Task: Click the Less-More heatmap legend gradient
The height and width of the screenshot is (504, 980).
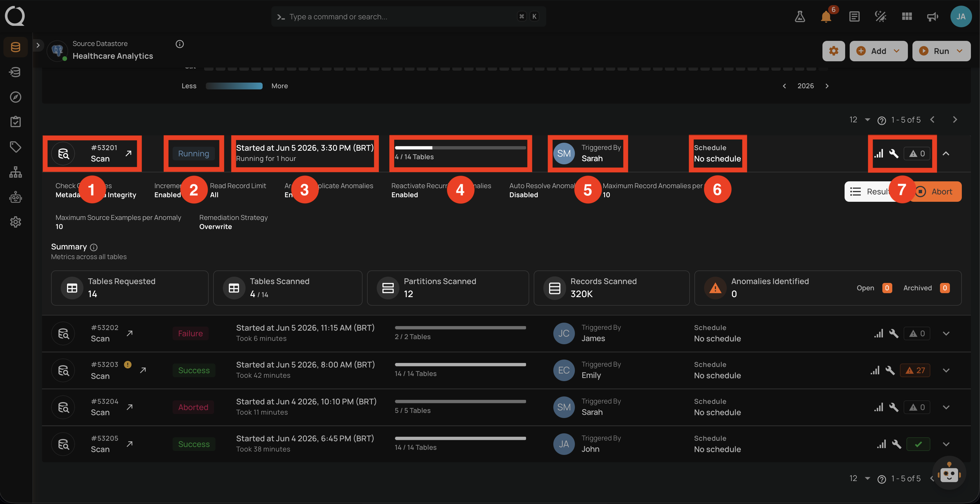Action: (x=234, y=86)
